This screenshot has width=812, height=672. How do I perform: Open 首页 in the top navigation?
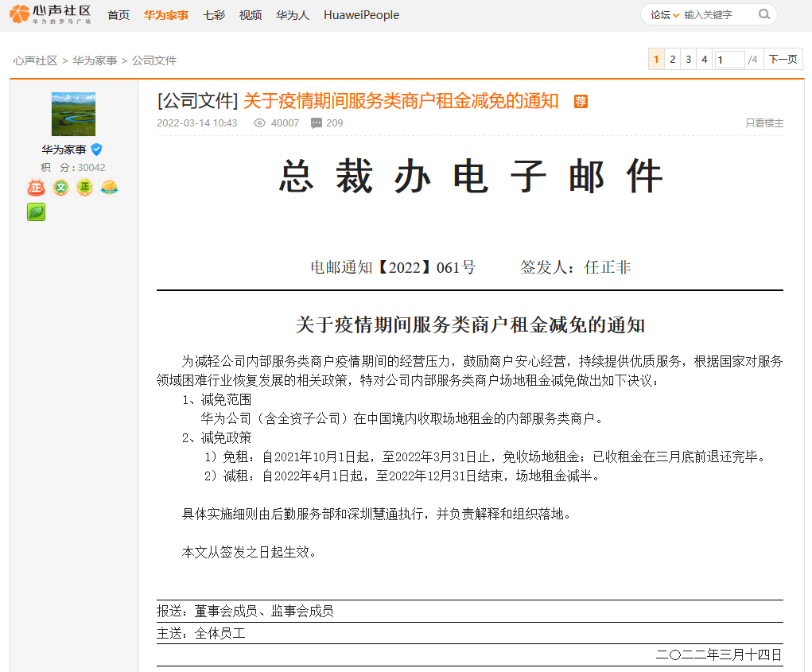tap(118, 16)
